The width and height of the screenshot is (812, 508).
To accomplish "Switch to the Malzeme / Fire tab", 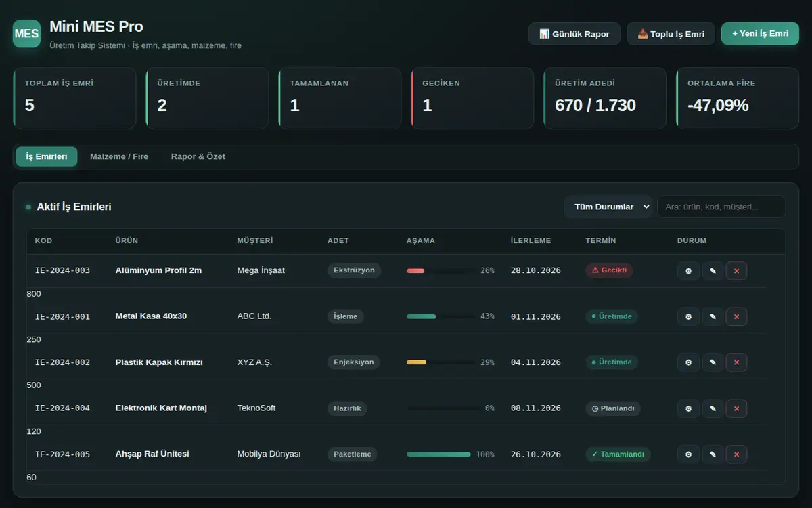I will (x=119, y=156).
